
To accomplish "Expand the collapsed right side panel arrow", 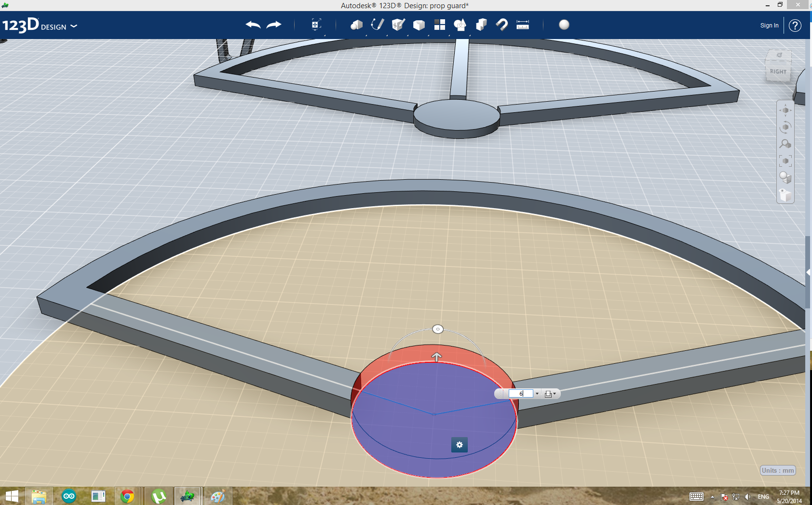I will [x=808, y=272].
